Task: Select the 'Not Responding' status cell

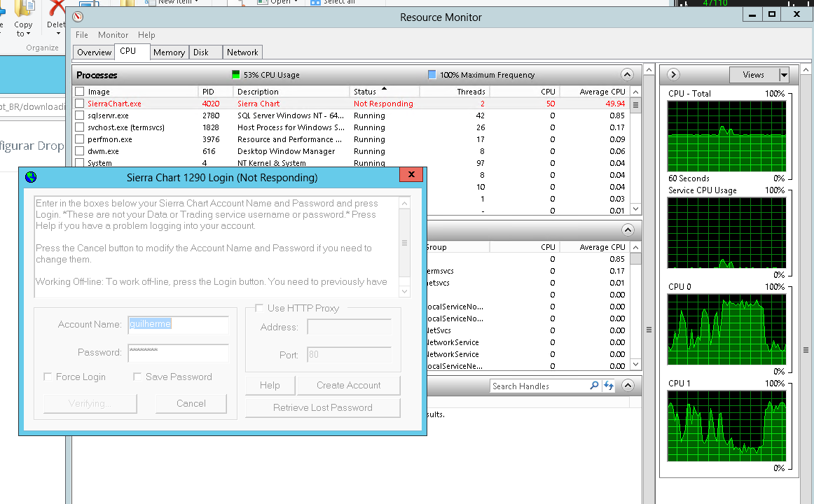Action: click(383, 104)
